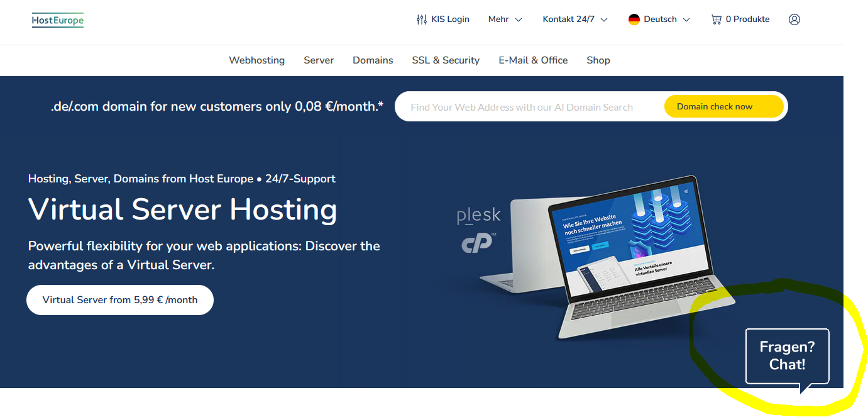Open the E-Mail & Office menu
This screenshot has width=868, height=417.
533,60
